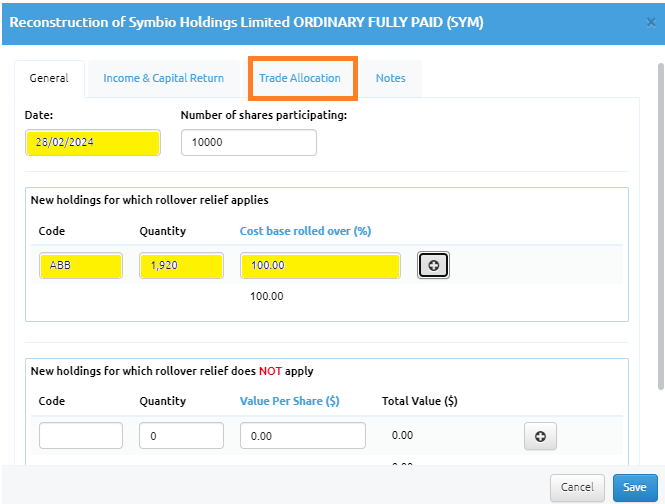Click the empty Code field for non-rollover holdings

pyautogui.click(x=81, y=436)
